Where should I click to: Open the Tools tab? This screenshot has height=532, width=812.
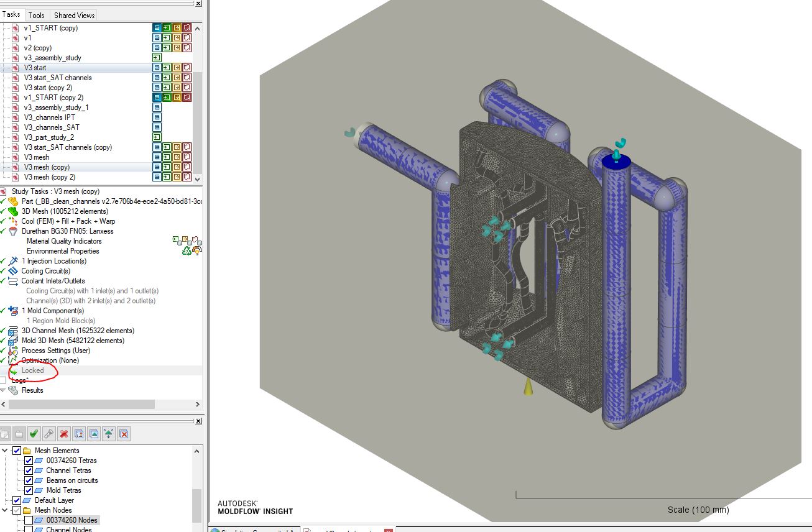(x=36, y=15)
